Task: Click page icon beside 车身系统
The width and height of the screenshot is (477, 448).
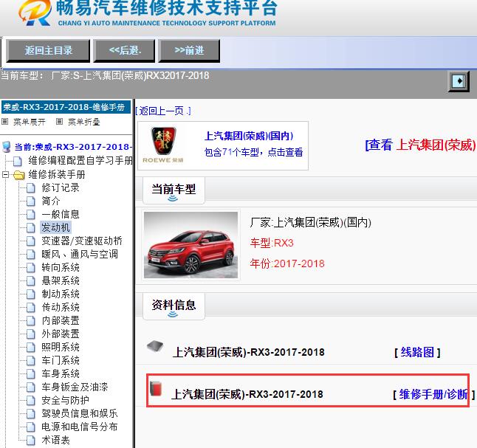Action: pyautogui.click(x=31, y=373)
